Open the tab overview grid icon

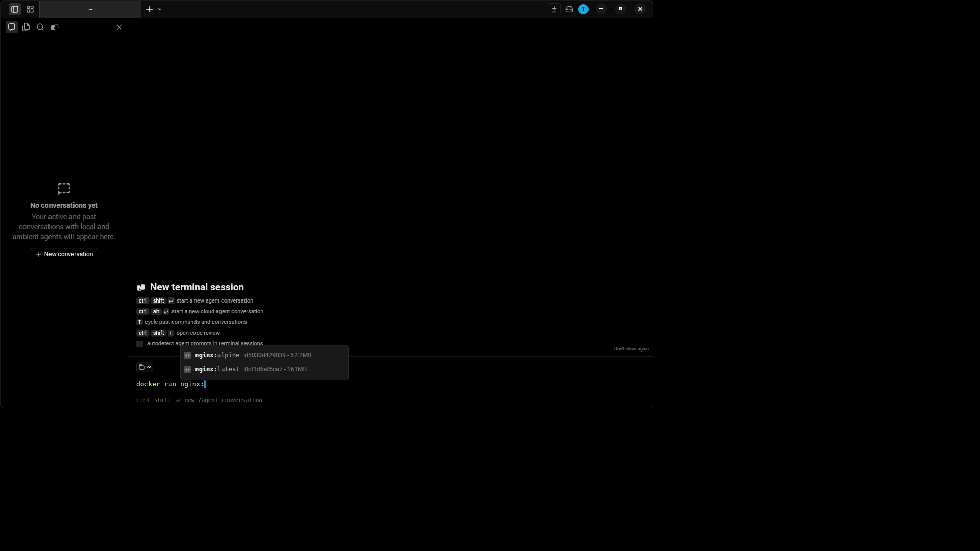(30, 9)
